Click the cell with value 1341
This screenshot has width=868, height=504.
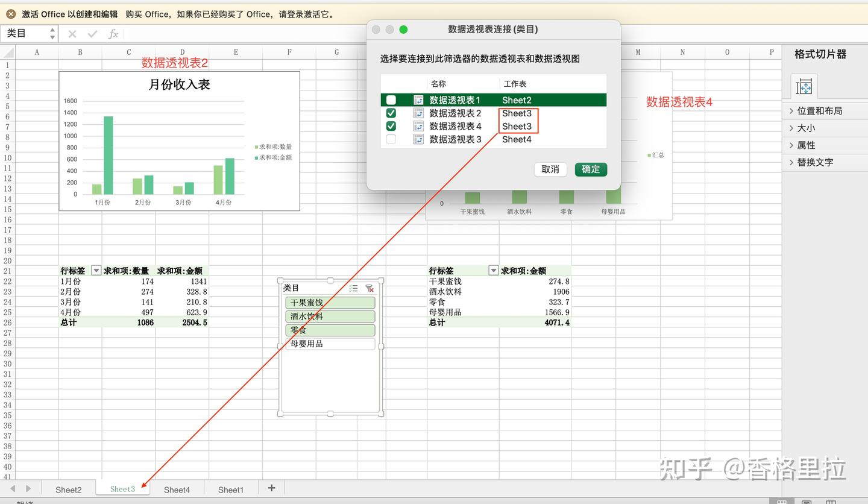point(182,282)
